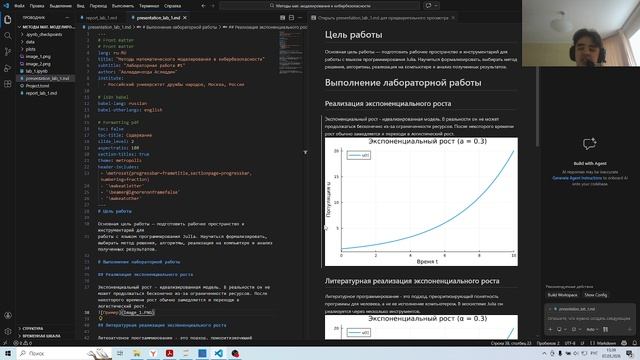Open the Вид menu
This screenshot has height=360, width=640.
[80, 6]
